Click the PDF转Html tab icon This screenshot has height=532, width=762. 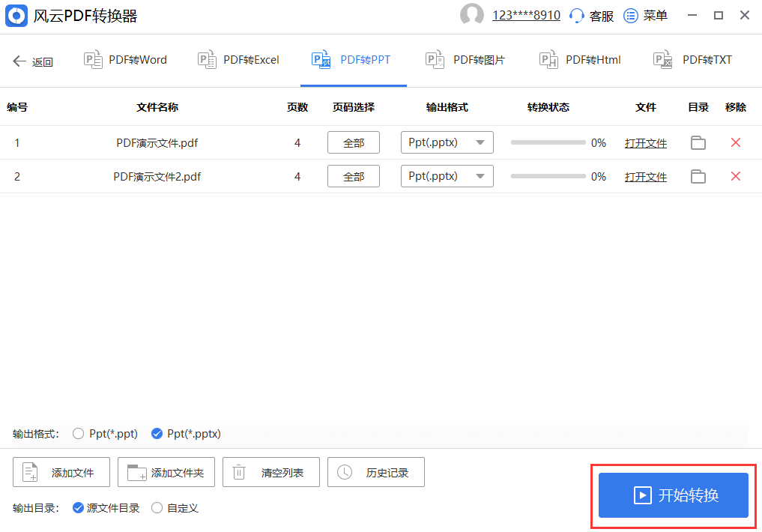pyautogui.click(x=548, y=60)
